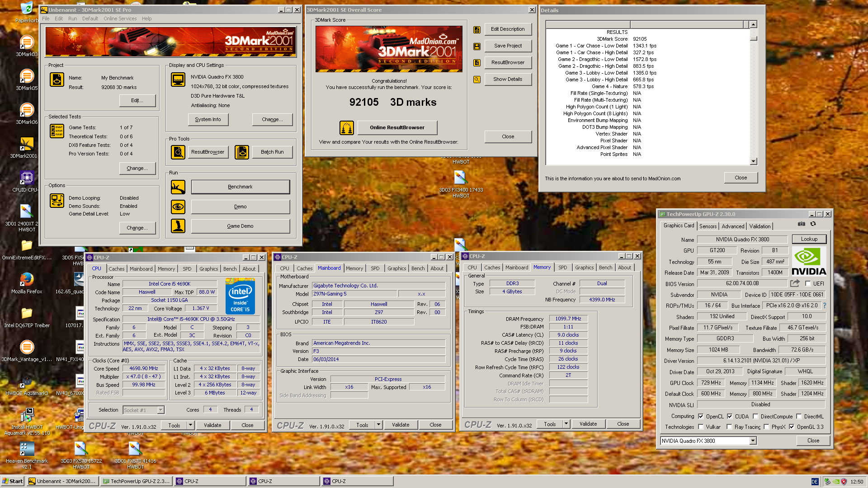Viewport: 868px width, 488px height.
Task: Open the File menu in 3DMark2001
Action: click(x=46, y=19)
